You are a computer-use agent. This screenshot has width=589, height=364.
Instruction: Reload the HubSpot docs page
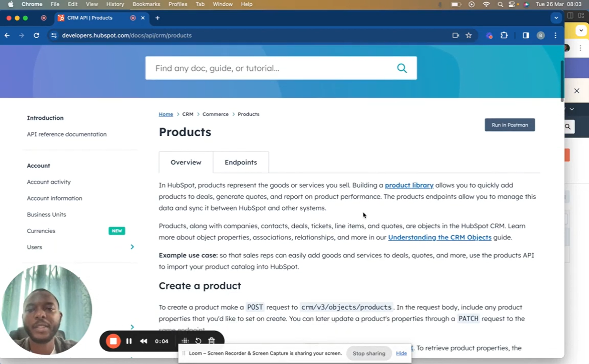36,35
